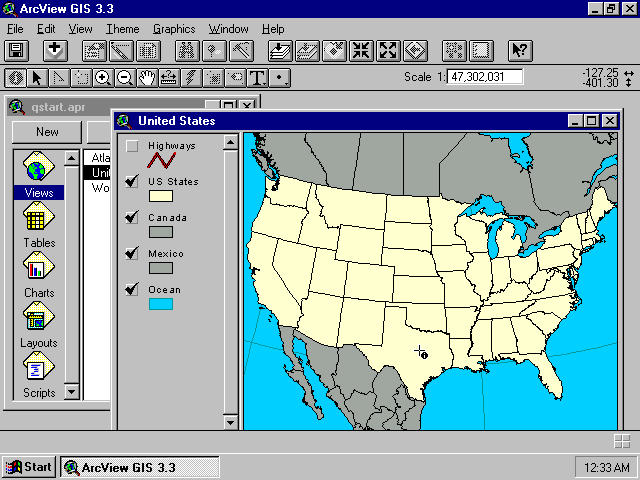The image size is (640, 480).
Task: Select the Tables icon in project window
Action: (x=39, y=218)
